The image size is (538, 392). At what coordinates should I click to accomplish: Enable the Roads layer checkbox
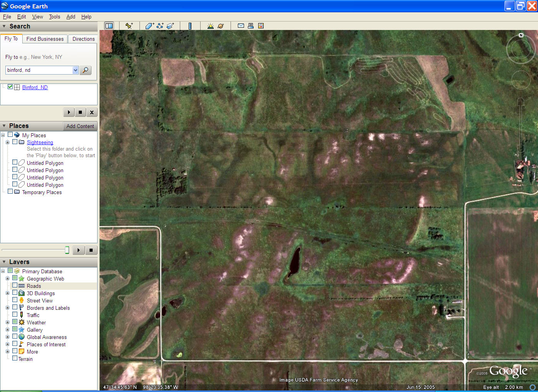15,286
